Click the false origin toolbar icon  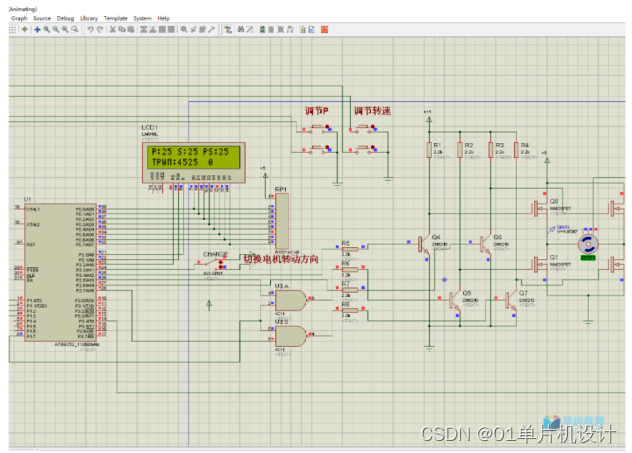tap(25, 29)
